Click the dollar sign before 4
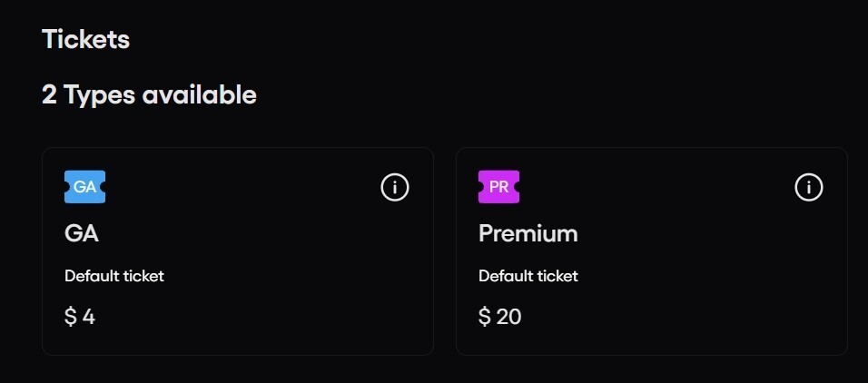868x383 pixels. click(70, 317)
